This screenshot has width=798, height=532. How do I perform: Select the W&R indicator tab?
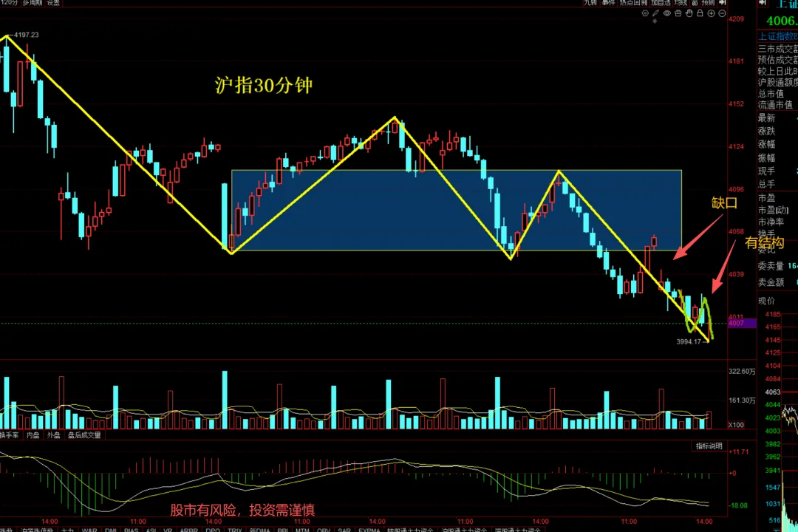click(x=89, y=530)
